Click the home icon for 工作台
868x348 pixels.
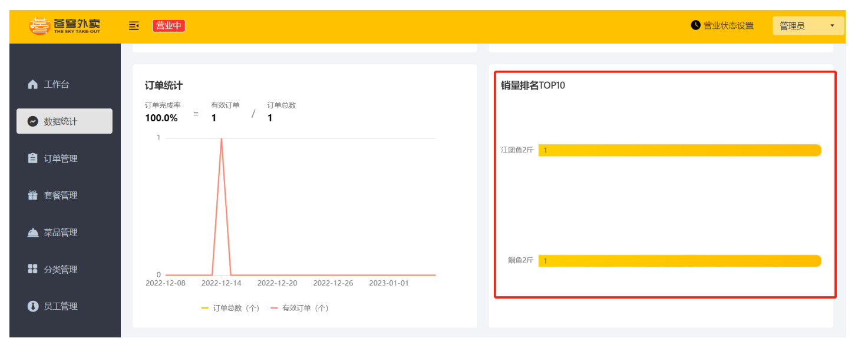coord(33,84)
